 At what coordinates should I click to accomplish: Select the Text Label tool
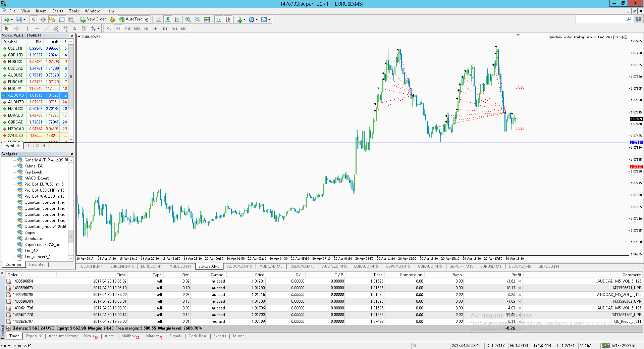[x=84, y=29]
